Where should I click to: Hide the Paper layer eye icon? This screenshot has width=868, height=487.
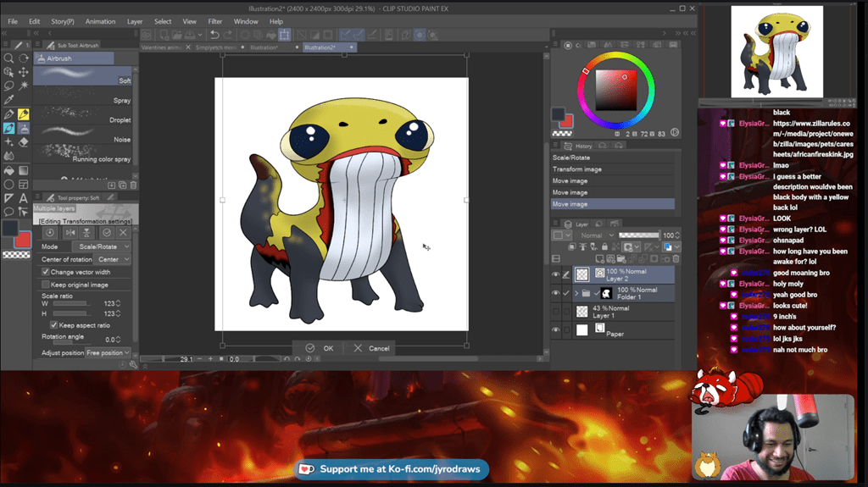click(x=556, y=329)
